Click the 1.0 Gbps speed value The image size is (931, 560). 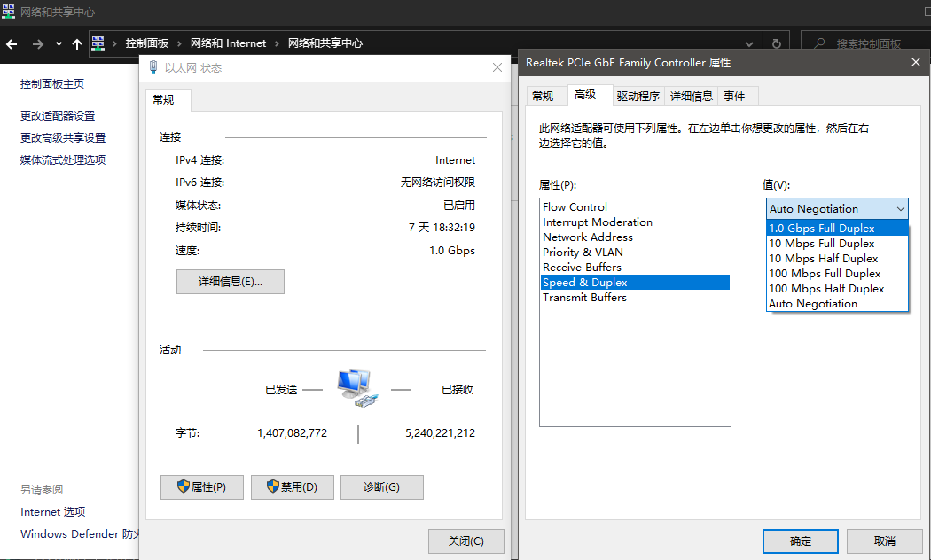pyautogui.click(x=452, y=251)
